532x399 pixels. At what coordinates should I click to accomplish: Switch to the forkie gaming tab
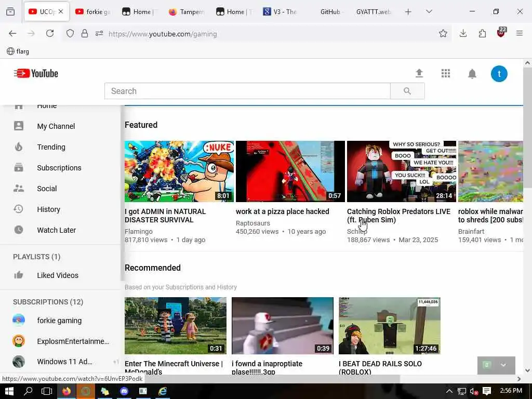[x=92, y=12]
